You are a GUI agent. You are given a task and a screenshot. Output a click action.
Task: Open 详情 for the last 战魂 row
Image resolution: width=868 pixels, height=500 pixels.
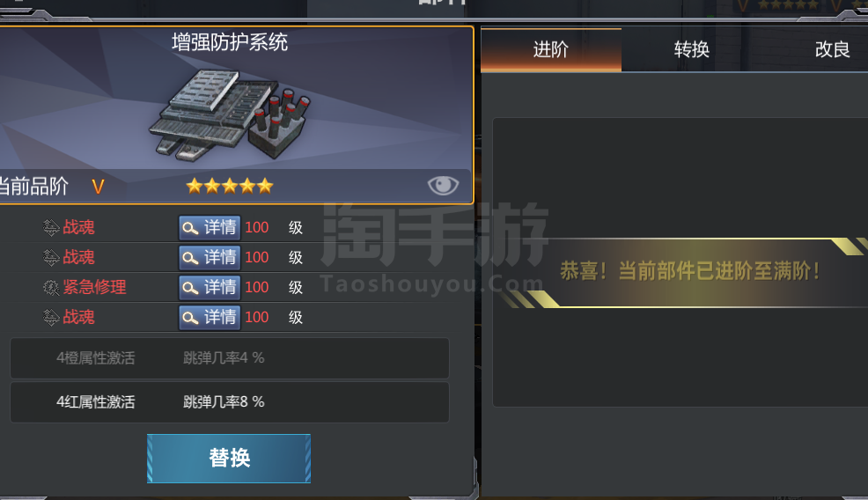(x=210, y=317)
